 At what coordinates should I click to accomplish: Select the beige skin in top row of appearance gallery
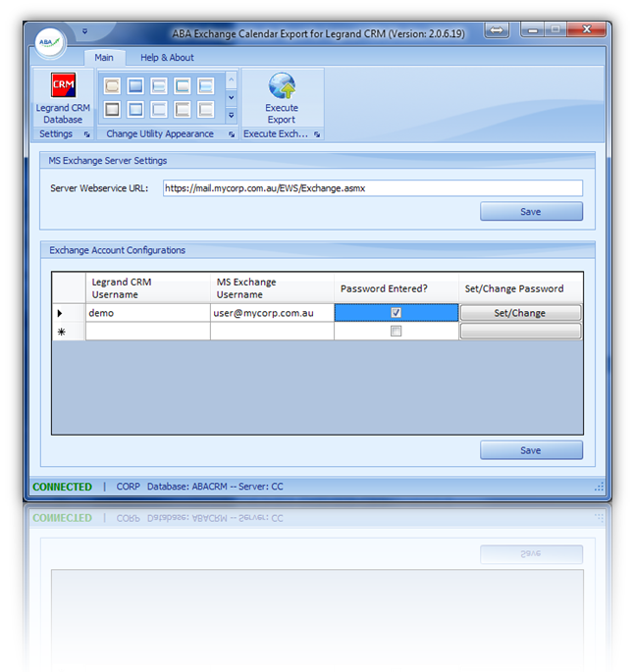coord(112,86)
